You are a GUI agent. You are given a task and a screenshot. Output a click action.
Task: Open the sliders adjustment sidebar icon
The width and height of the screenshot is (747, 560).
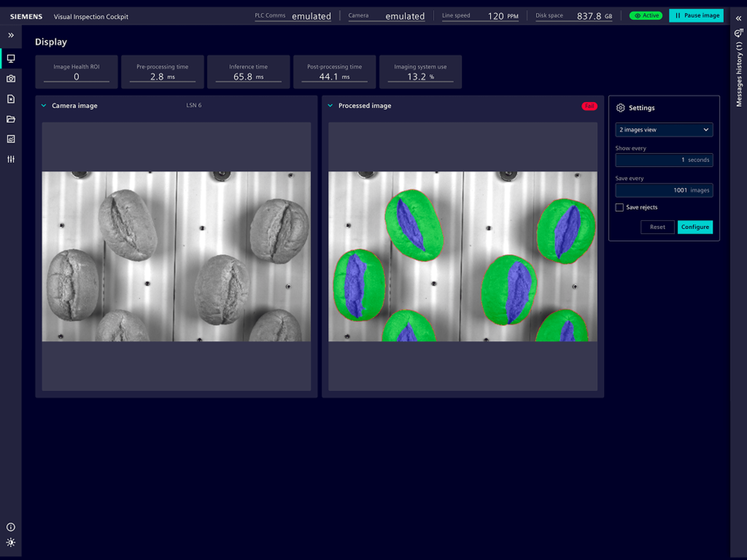pos(11,159)
